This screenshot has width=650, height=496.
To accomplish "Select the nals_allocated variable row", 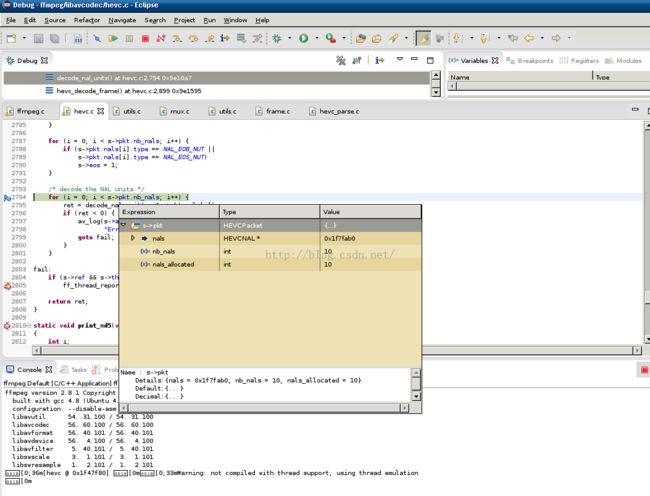I will (x=270, y=264).
